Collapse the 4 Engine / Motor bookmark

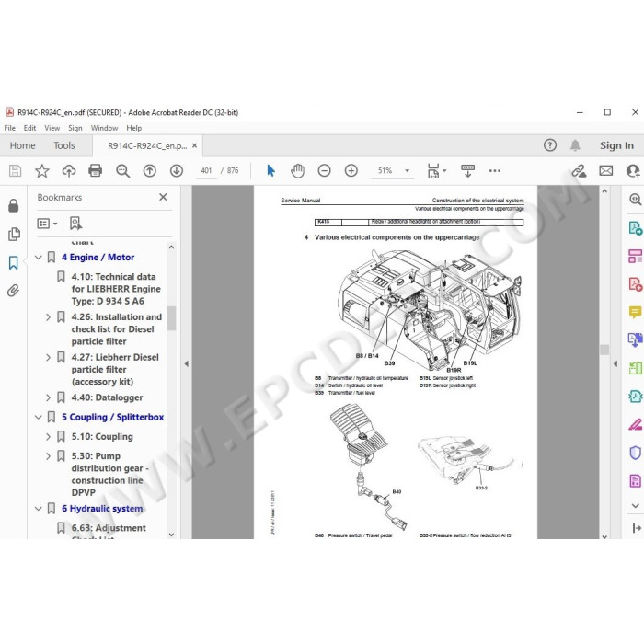(39, 258)
